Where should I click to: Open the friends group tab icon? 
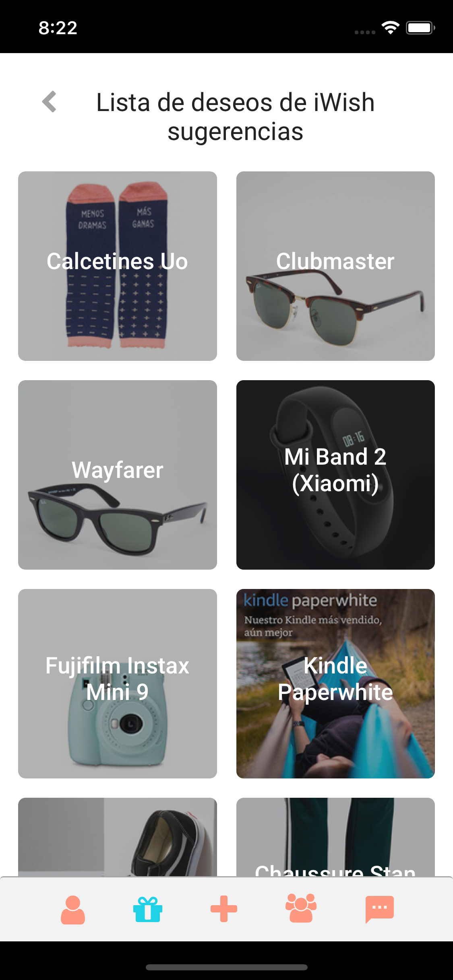click(x=301, y=908)
